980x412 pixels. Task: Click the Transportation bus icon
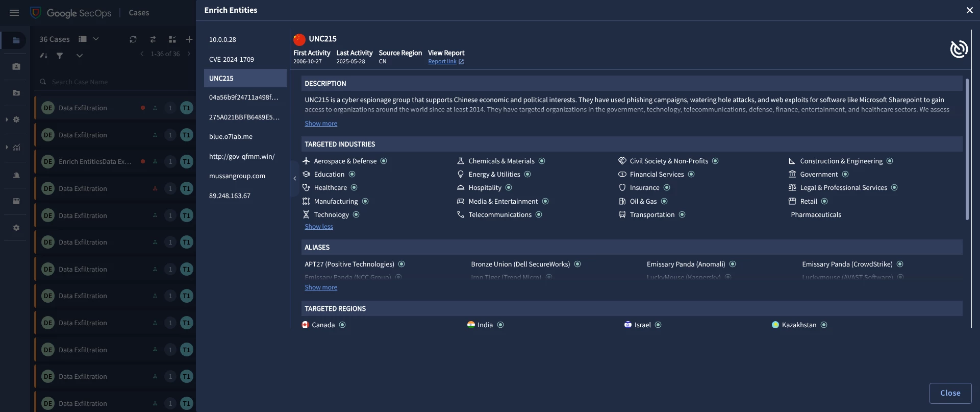(622, 214)
